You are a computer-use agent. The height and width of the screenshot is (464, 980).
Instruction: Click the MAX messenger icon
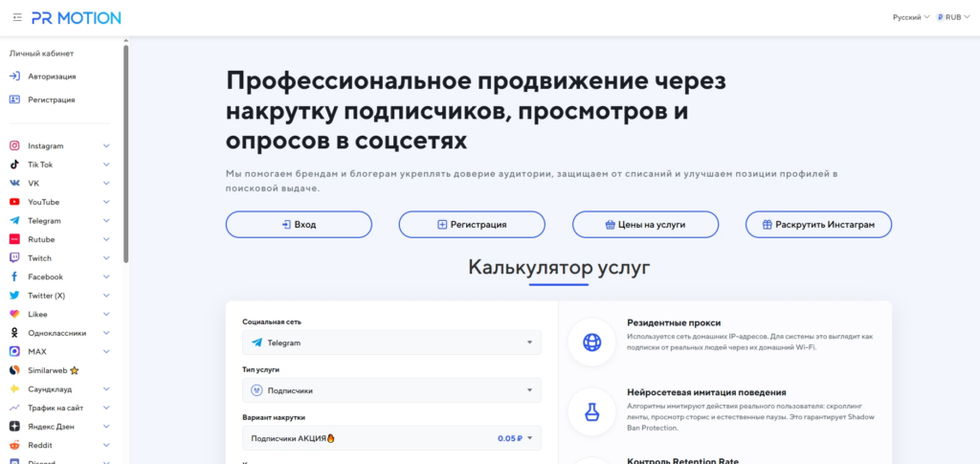pyautogui.click(x=14, y=352)
